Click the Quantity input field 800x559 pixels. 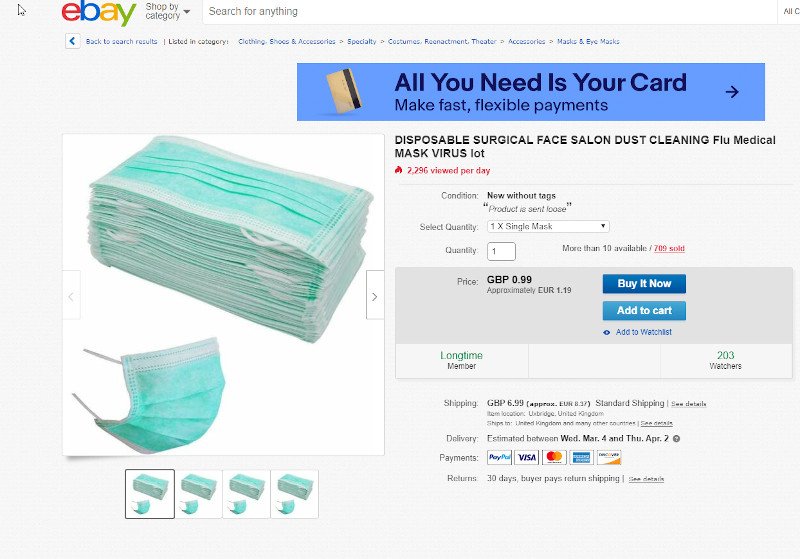click(501, 251)
